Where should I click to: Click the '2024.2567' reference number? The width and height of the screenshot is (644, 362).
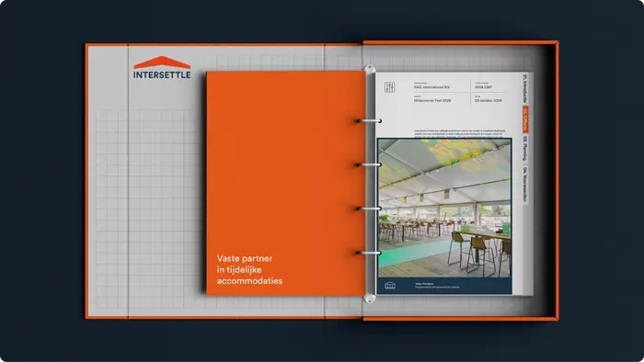(x=483, y=87)
